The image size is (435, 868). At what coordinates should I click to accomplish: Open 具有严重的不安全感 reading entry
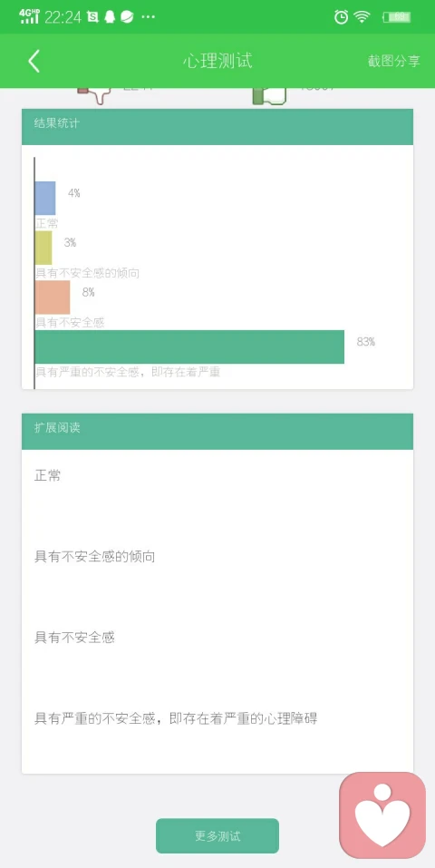point(176,719)
